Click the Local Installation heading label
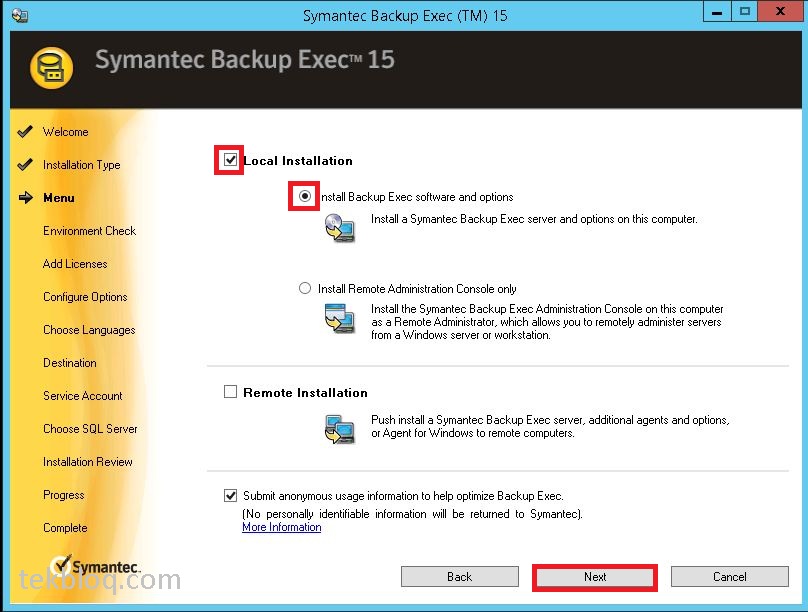808x612 pixels. (298, 161)
